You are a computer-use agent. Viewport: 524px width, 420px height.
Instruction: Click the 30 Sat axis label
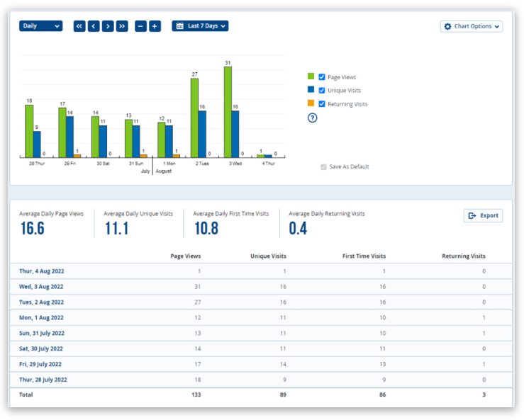(x=103, y=164)
